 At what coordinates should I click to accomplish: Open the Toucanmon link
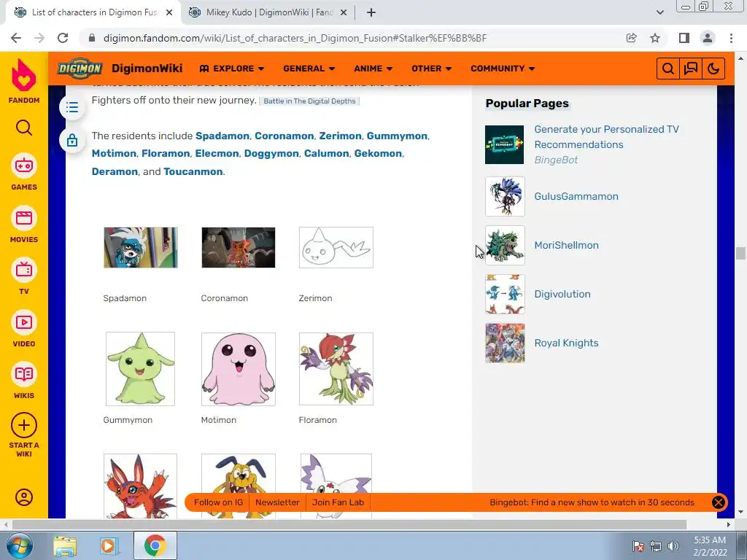[x=193, y=171]
